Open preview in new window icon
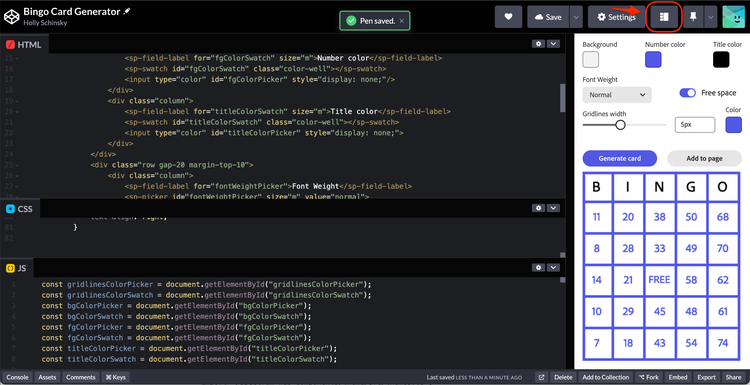Viewport: 750px width, 385px height. tap(541, 377)
